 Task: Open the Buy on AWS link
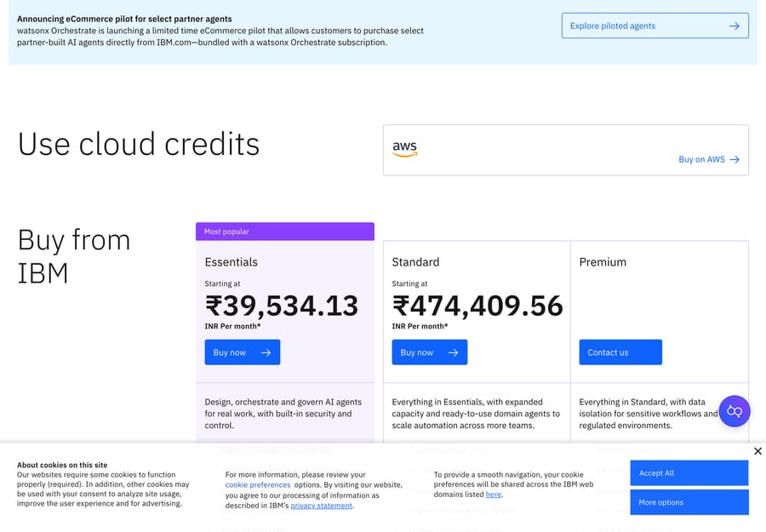(708, 159)
